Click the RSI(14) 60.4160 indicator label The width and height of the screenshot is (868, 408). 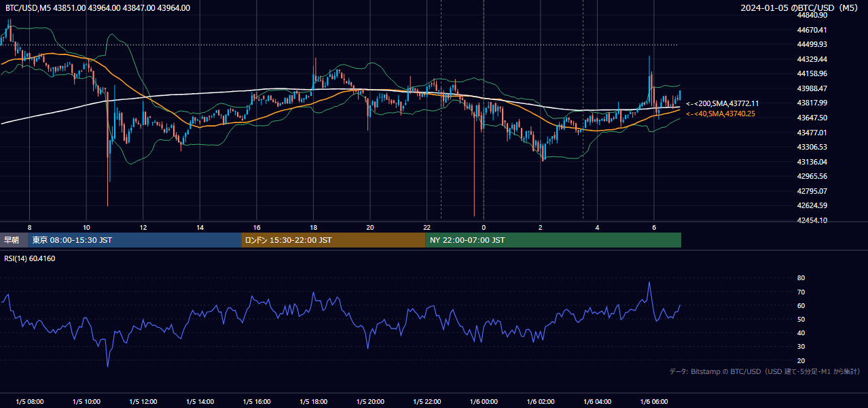(30, 258)
